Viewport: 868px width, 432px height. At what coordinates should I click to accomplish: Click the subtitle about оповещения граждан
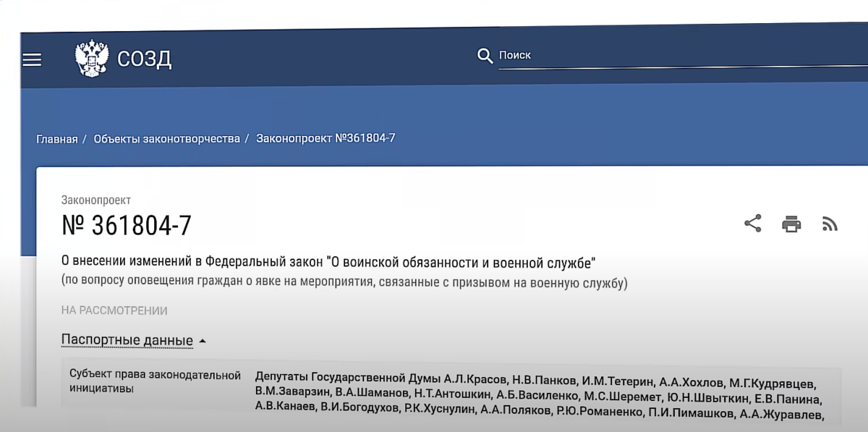click(x=344, y=283)
